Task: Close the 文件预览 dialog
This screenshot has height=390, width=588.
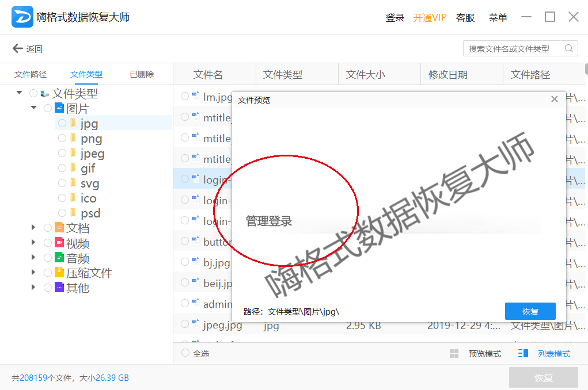Action: (555, 100)
